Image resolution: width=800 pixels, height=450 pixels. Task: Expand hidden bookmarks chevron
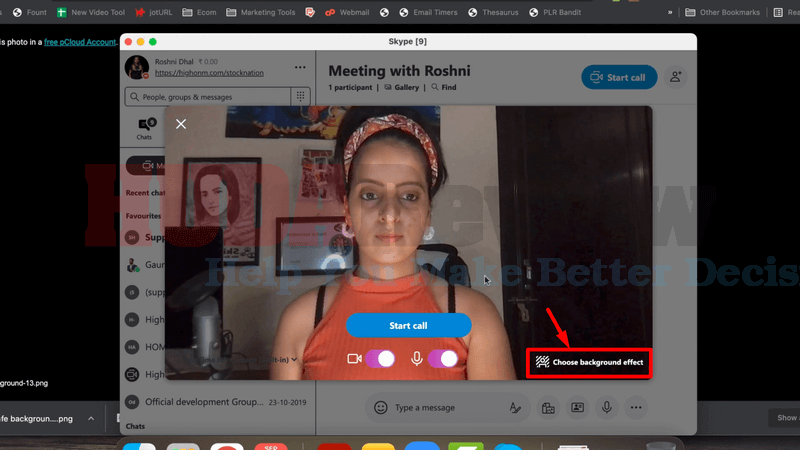670,12
